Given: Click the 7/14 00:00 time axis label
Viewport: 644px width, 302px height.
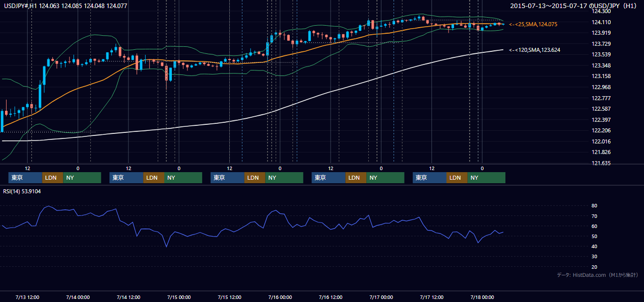Looking at the screenshot, I should pyautogui.click(x=78, y=297).
